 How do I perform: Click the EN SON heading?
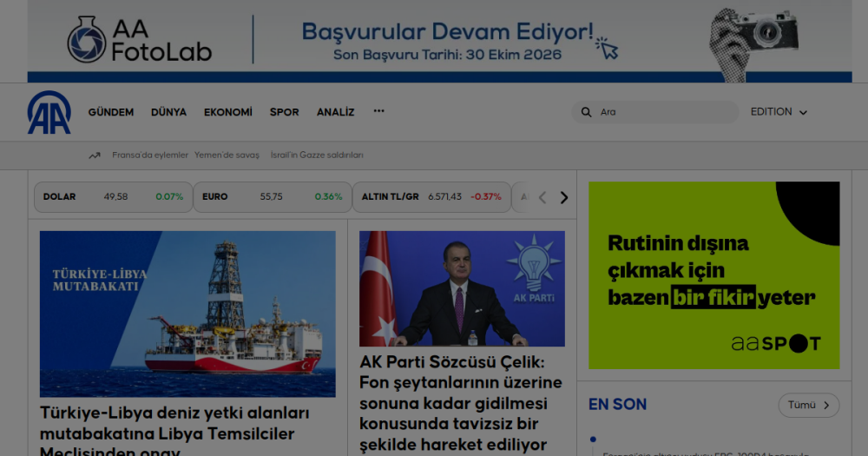pyautogui.click(x=617, y=405)
